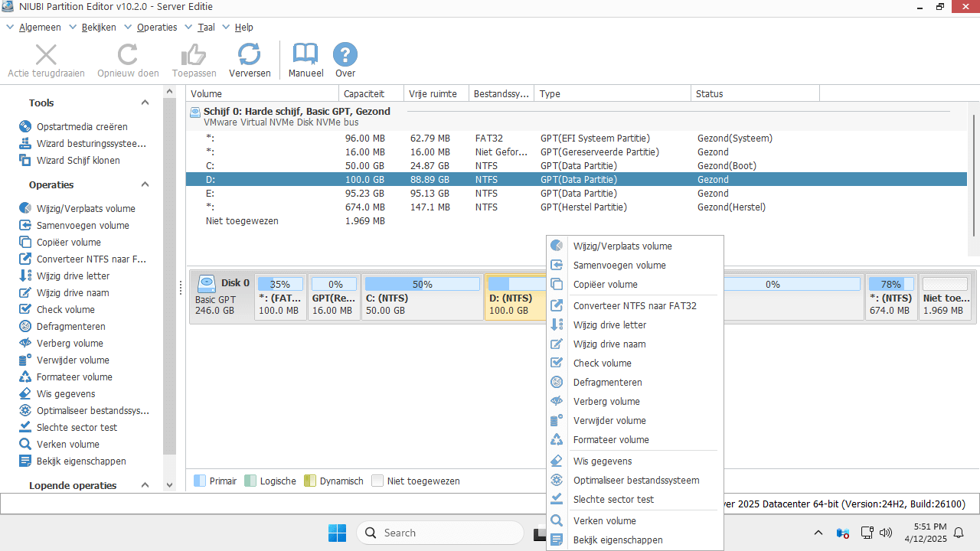
Task: Open the Taal language menu
Action: click(x=206, y=27)
